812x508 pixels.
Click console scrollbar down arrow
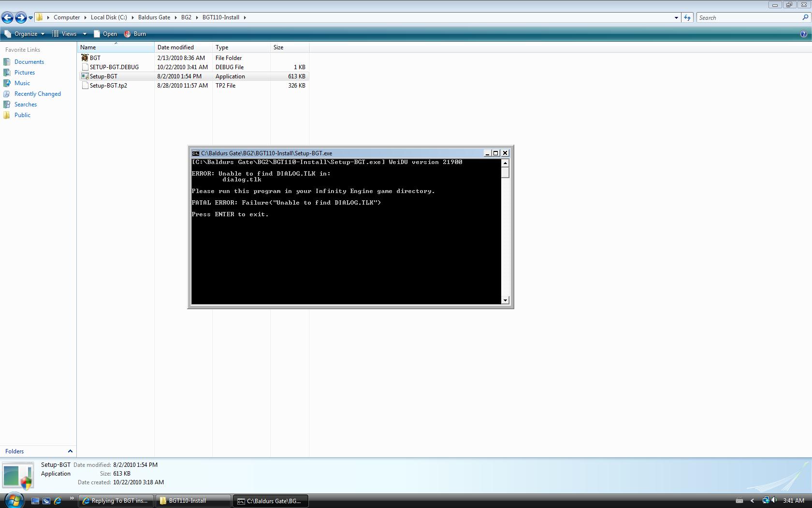(x=505, y=300)
